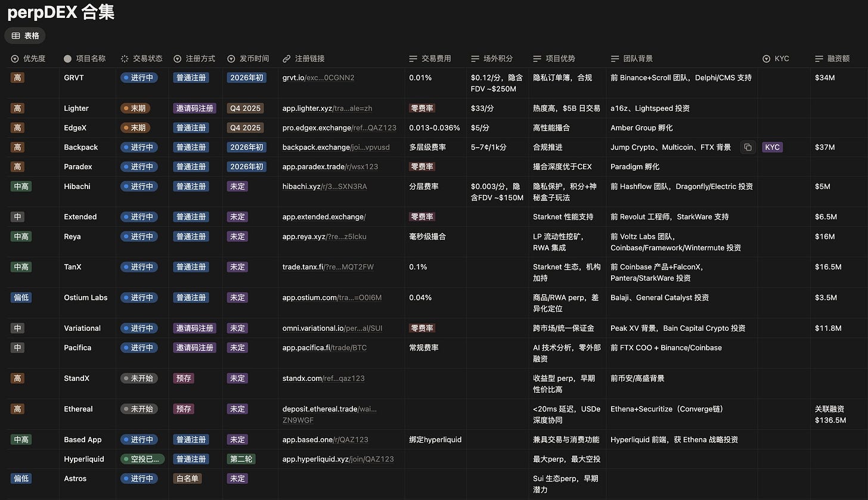Select the Astros project name cell
The width and height of the screenshot is (868, 500).
click(88, 484)
